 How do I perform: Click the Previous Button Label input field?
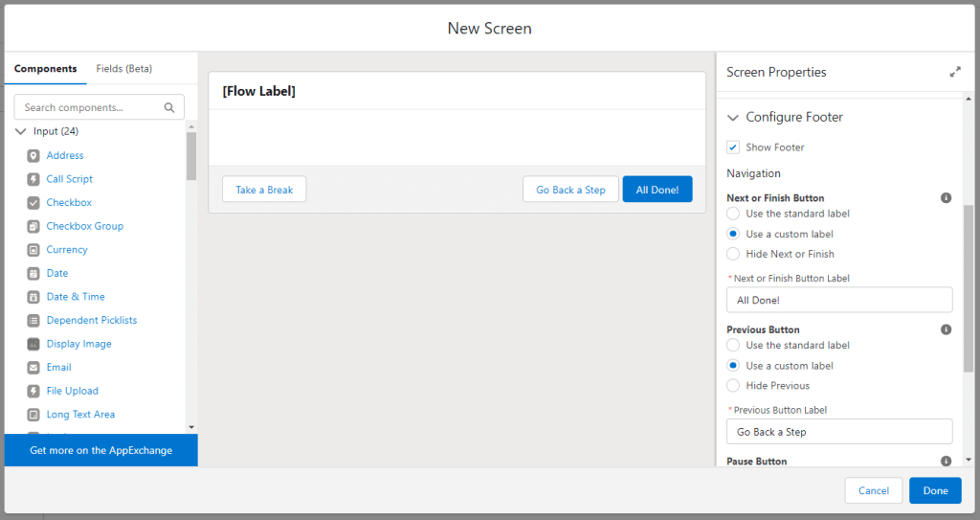click(839, 432)
